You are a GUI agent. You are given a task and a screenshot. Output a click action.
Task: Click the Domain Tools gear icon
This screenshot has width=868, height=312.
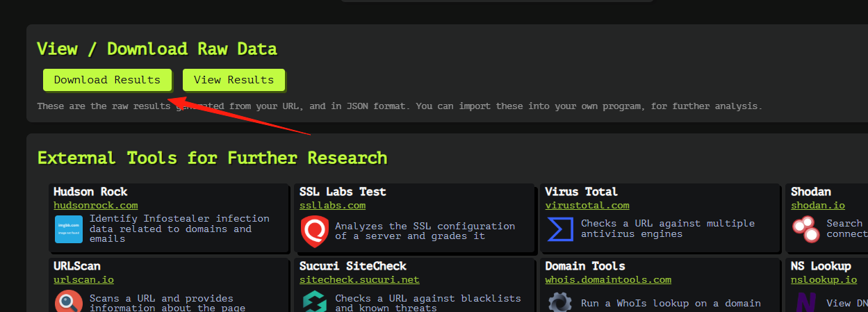pos(560,303)
